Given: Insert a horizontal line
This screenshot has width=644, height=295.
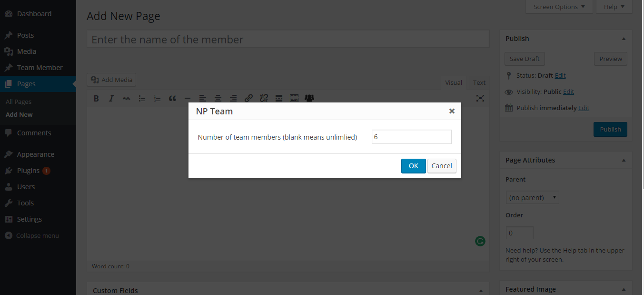Looking at the screenshot, I should tap(188, 98).
